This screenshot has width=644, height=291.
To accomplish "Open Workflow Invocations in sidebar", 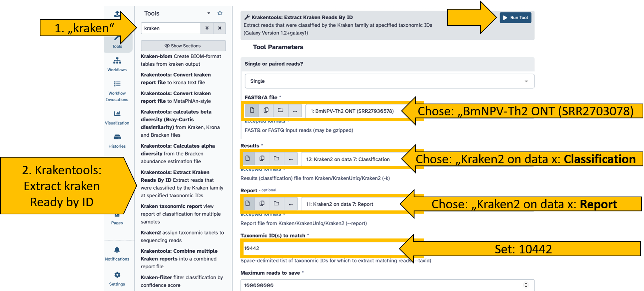I will [117, 91].
